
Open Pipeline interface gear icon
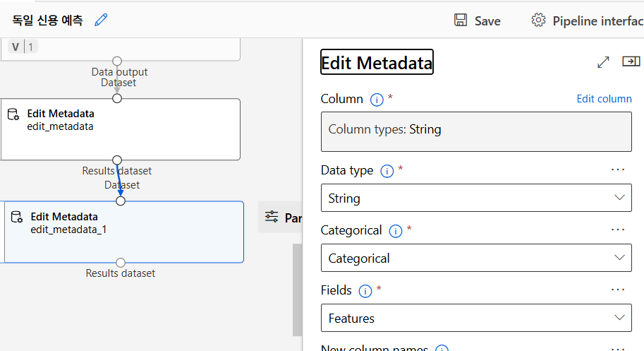538,20
